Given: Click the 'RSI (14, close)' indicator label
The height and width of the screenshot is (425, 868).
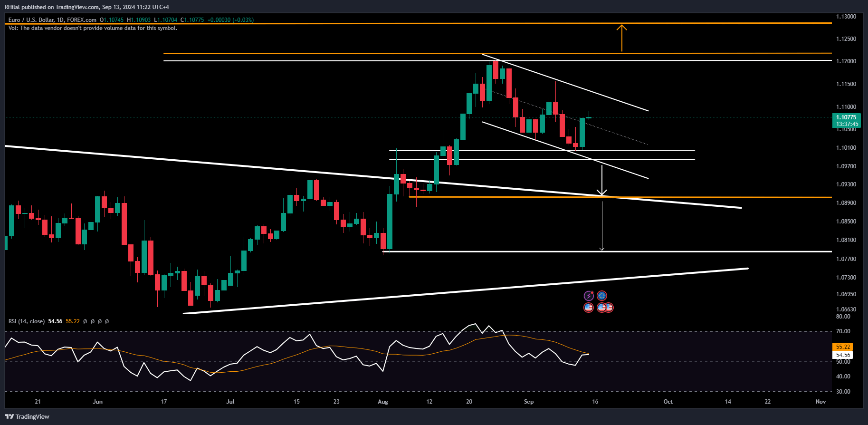Looking at the screenshot, I should tap(27, 321).
